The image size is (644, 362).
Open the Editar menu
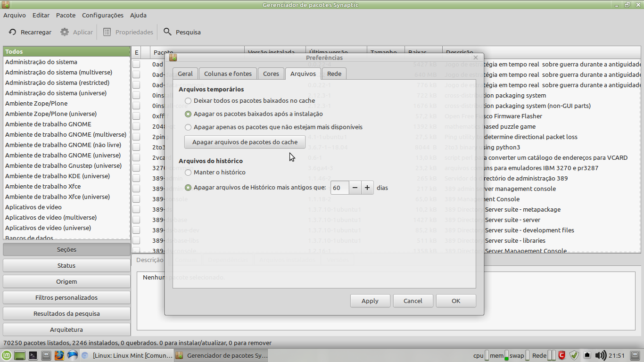point(41,15)
